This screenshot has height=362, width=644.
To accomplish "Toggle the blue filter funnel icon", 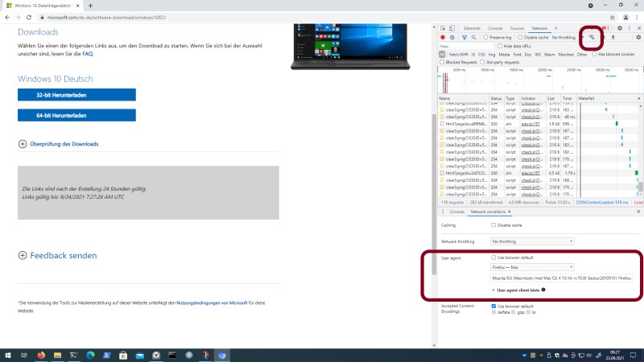I will (464, 37).
